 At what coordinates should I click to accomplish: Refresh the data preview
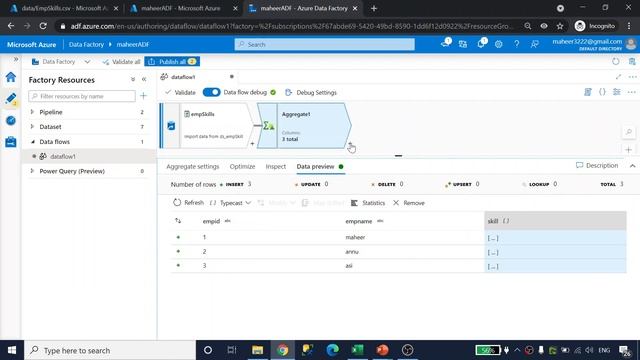click(x=188, y=203)
